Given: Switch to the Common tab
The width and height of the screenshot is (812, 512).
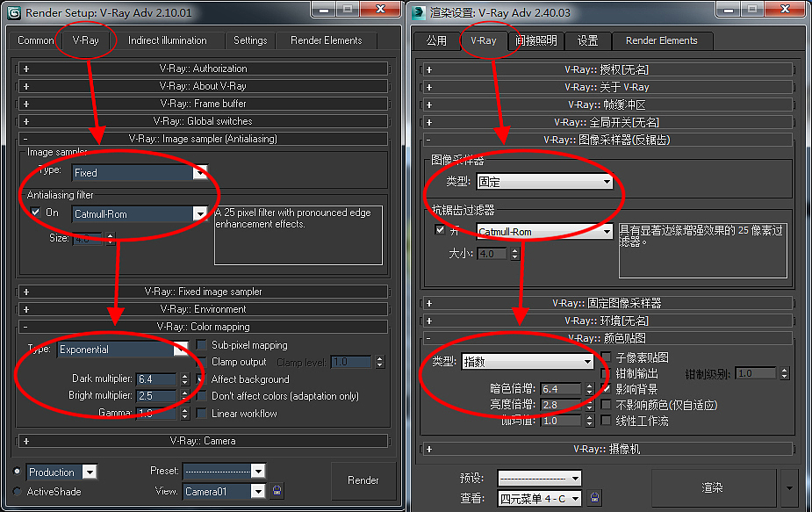Looking at the screenshot, I should (35, 40).
